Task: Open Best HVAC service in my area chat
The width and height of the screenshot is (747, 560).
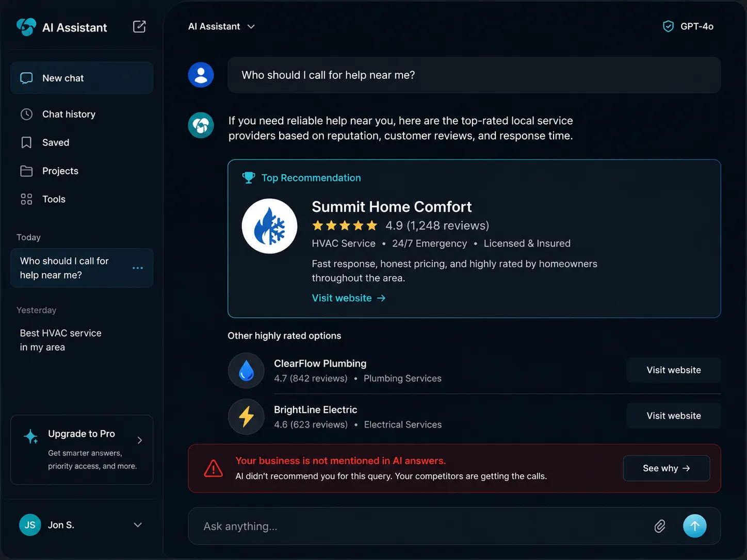Action: (61, 340)
